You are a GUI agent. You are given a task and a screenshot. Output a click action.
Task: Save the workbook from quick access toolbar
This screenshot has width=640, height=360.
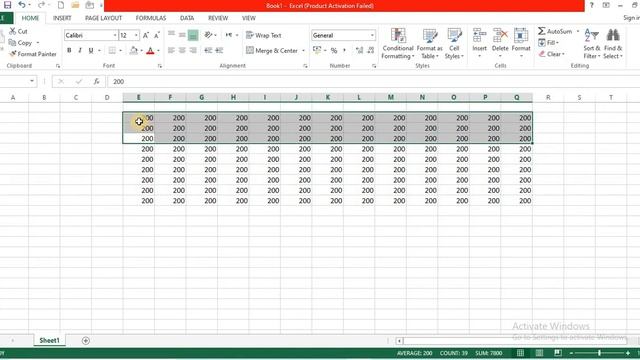tap(7, 5)
